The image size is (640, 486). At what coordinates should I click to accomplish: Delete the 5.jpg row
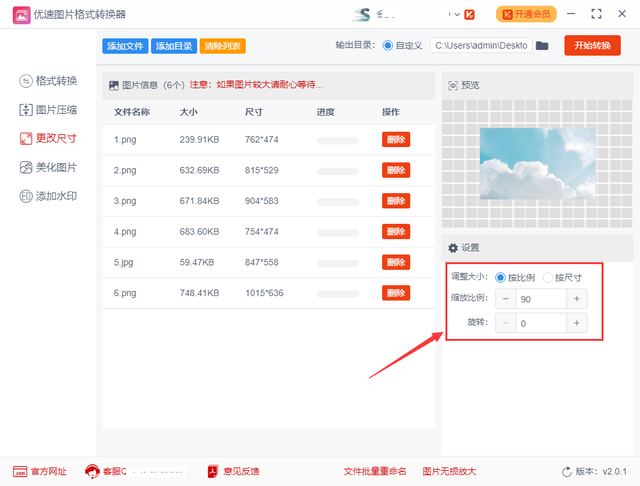tap(396, 262)
